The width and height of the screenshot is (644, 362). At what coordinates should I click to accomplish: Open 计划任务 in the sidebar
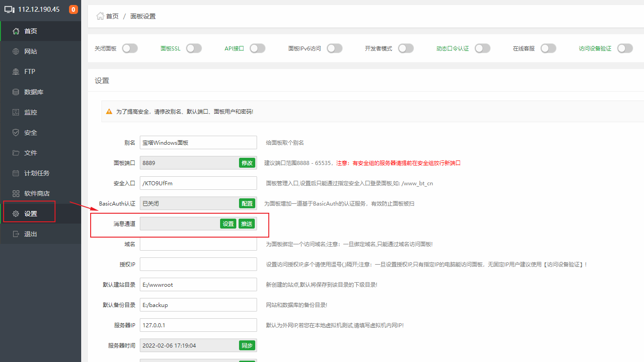[41, 173]
